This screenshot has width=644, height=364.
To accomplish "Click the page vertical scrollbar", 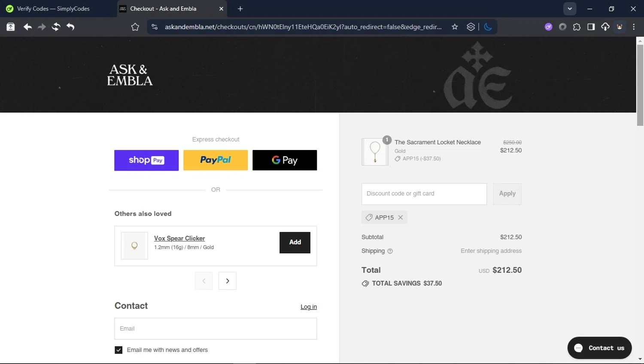I will [640, 85].
